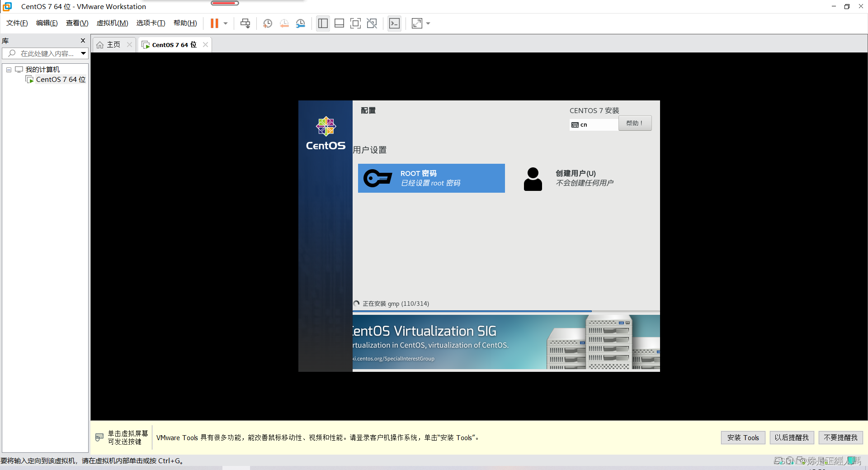Open 创建用户(U) settings
The height and width of the screenshot is (470, 868).
pyautogui.click(x=584, y=178)
